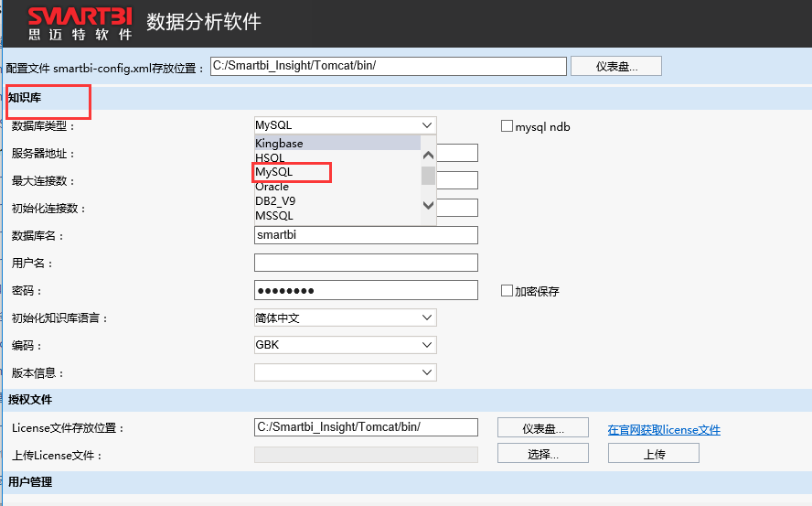Click the 服务器地址 label

[x=44, y=154]
